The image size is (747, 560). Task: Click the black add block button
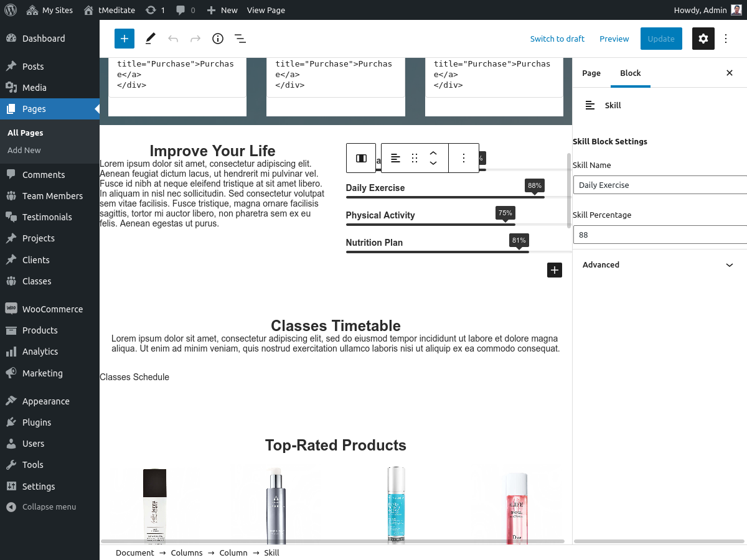[554, 270]
